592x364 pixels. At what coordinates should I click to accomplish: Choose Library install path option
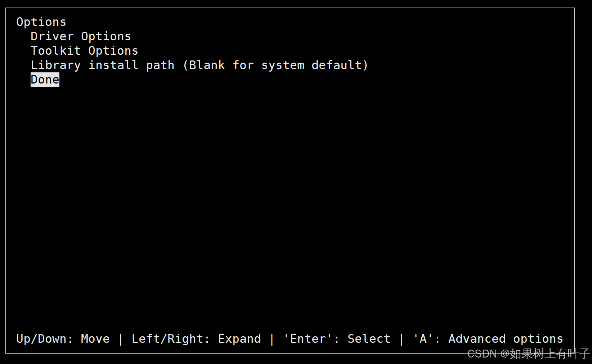[x=102, y=65]
